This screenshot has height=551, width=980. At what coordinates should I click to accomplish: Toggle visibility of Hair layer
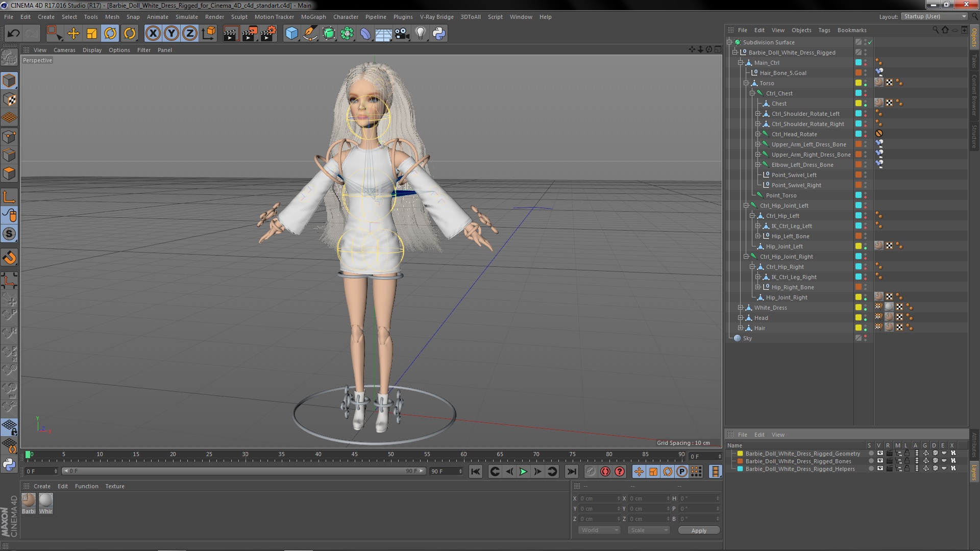pos(868,328)
